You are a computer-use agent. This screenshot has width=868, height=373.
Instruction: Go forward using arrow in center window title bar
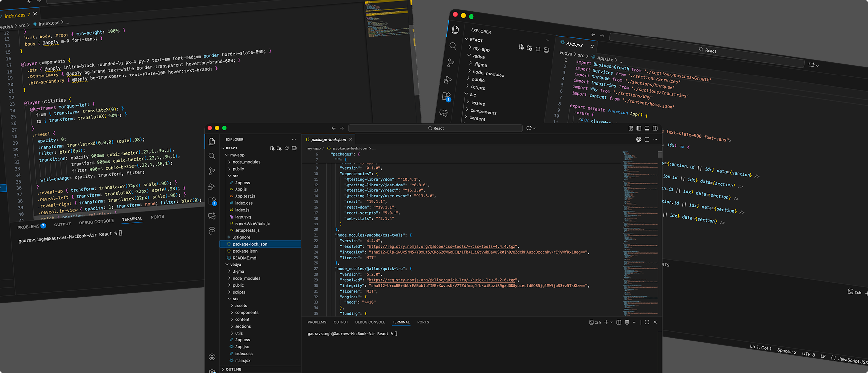342,128
